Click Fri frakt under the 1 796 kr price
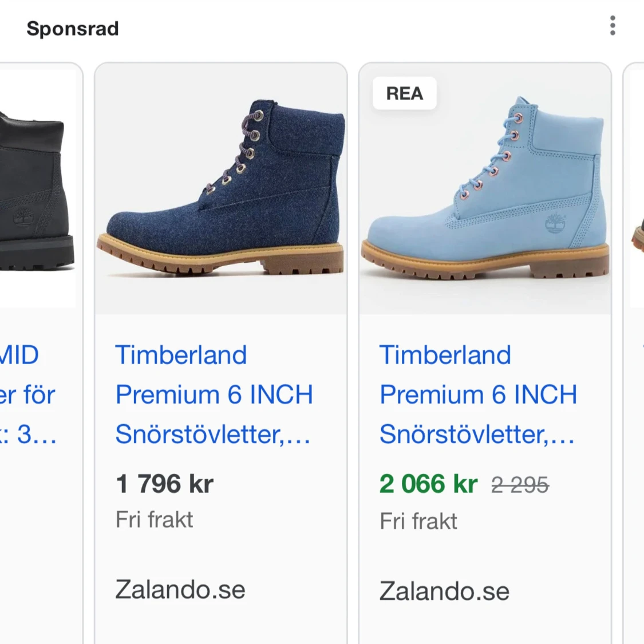The height and width of the screenshot is (644, 644). [154, 520]
